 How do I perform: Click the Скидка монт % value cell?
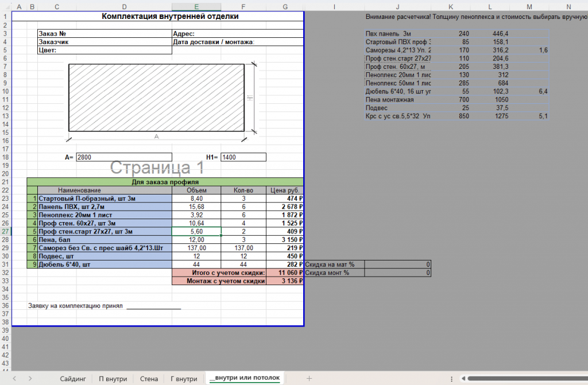(x=397, y=273)
